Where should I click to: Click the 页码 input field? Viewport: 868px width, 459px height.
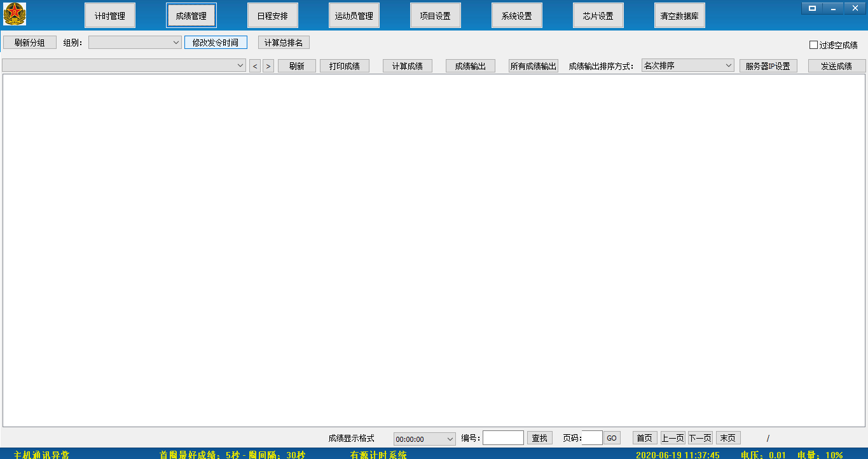point(592,438)
